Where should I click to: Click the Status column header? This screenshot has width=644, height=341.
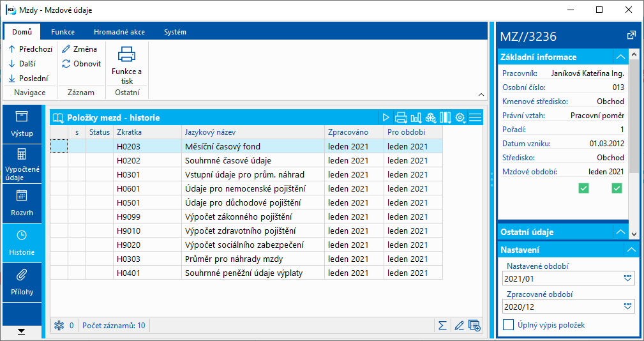click(100, 132)
